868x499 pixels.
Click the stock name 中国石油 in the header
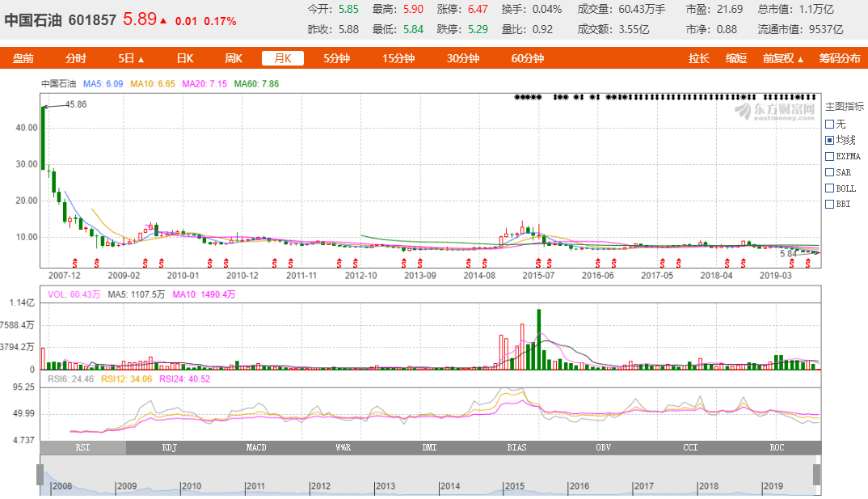pyautogui.click(x=32, y=20)
